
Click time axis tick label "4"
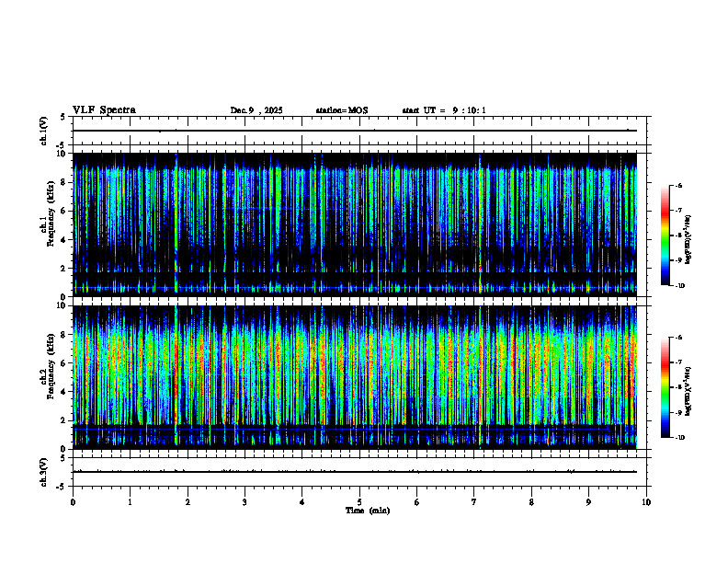(x=301, y=502)
